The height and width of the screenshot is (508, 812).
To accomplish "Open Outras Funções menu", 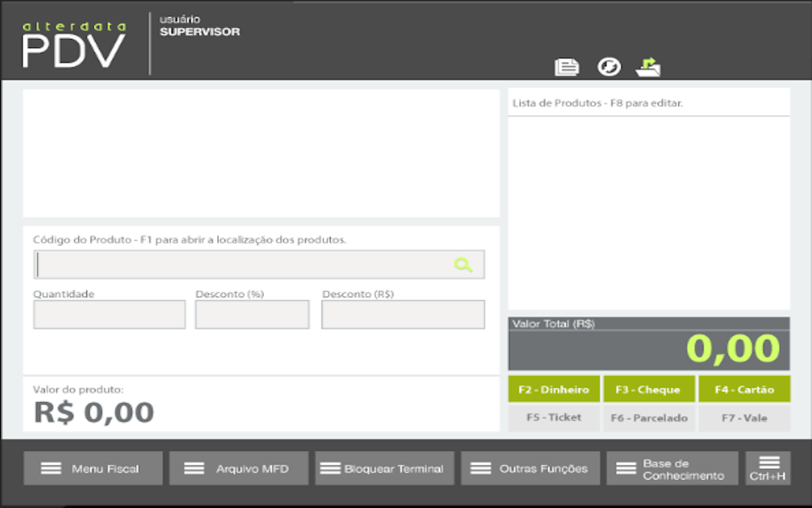I will [x=530, y=468].
